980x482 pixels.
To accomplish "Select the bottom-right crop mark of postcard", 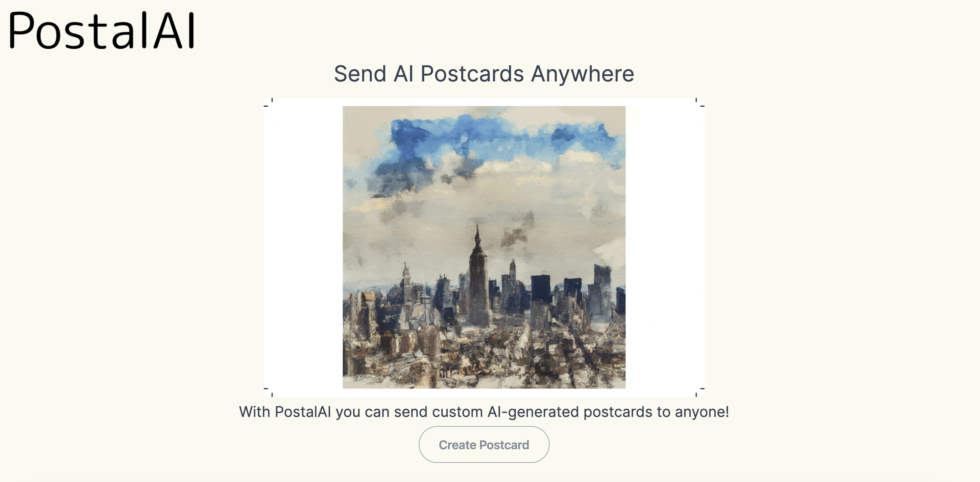I will point(700,392).
